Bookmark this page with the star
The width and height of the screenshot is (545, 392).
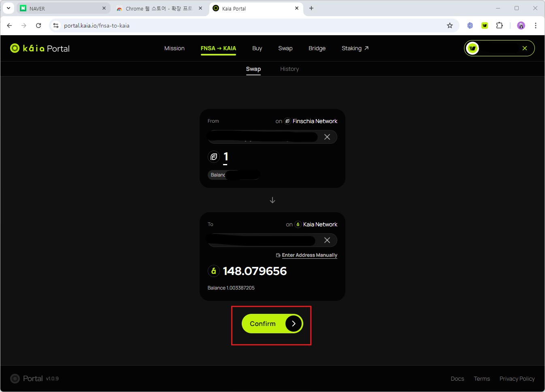tap(450, 26)
